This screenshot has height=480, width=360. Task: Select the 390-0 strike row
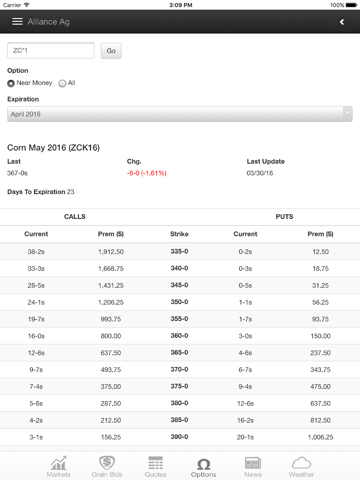point(180,437)
